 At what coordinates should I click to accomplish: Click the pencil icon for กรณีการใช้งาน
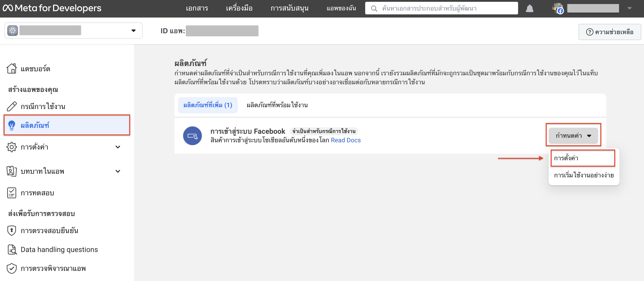click(12, 106)
